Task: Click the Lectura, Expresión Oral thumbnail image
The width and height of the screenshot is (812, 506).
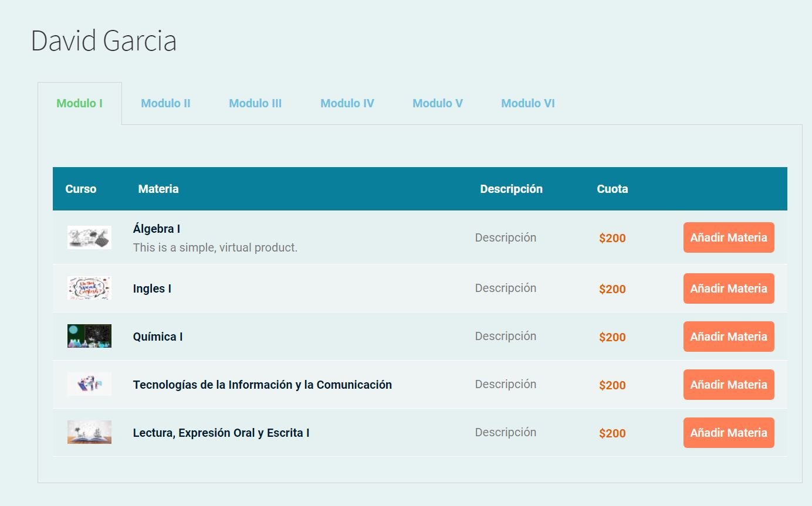Action: pos(89,432)
